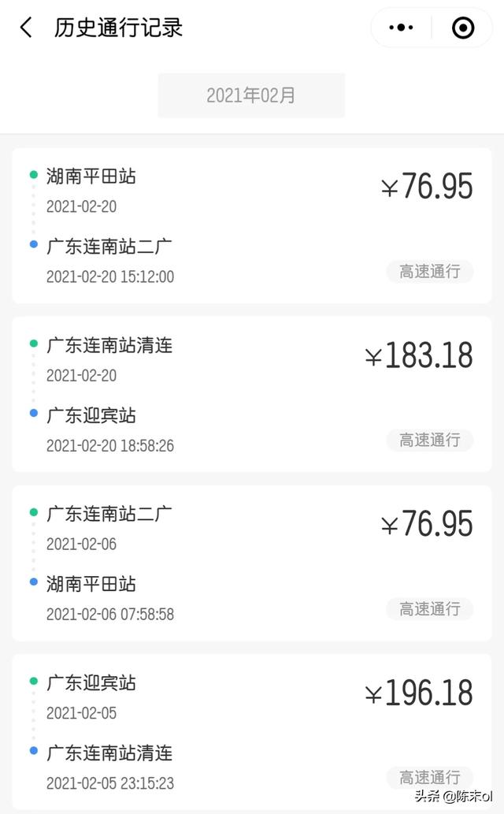Tap the ¥76.95 amount on 02-06 record
The height and width of the screenshot is (814, 504).
427,525
